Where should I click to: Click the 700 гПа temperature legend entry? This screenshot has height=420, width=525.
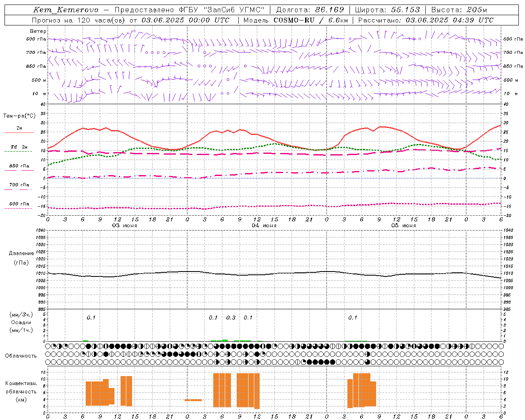(x=19, y=185)
